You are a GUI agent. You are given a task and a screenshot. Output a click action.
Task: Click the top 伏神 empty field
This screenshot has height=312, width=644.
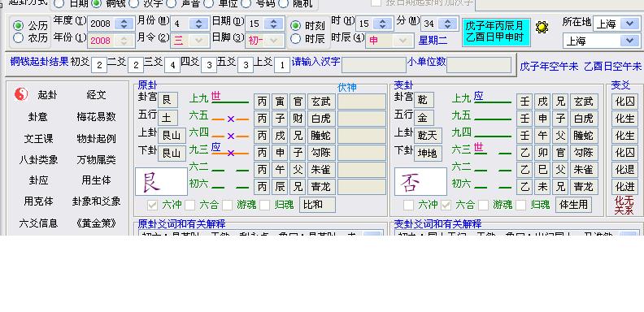(362, 102)
